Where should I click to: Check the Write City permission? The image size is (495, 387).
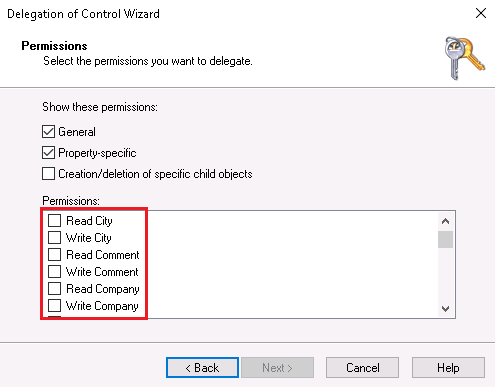click(54, 237)
